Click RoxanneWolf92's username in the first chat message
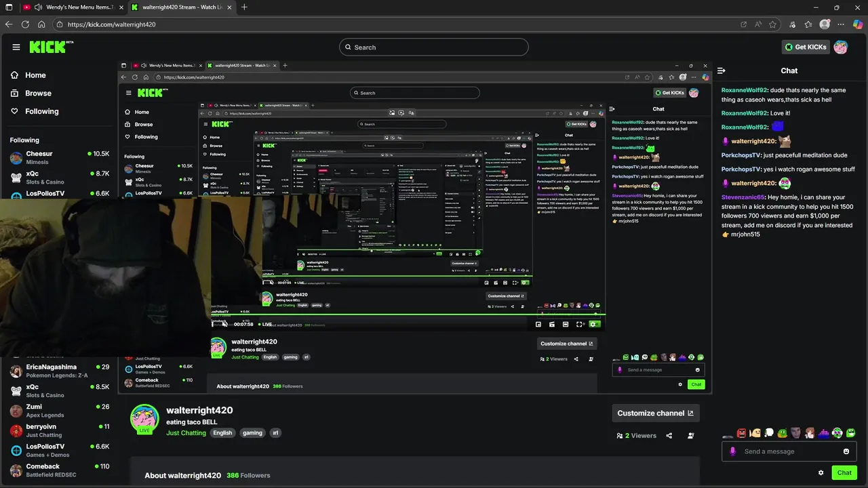Image resolution: width=868 pixels, height=488 pixels. [745, 90]
